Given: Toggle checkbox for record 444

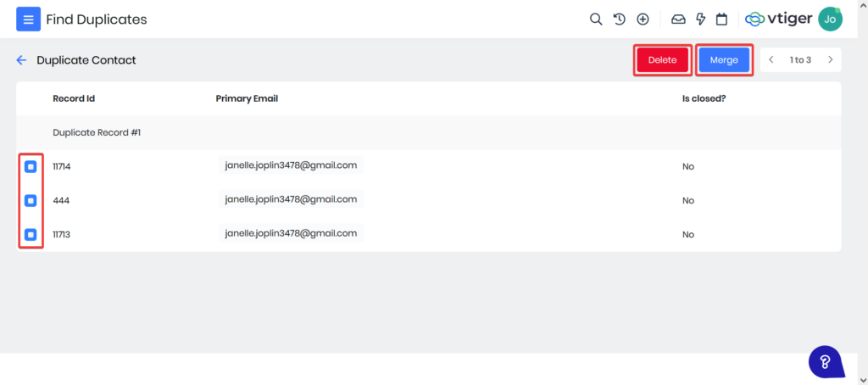Looking at the screenshot, I should coord(31,200).
